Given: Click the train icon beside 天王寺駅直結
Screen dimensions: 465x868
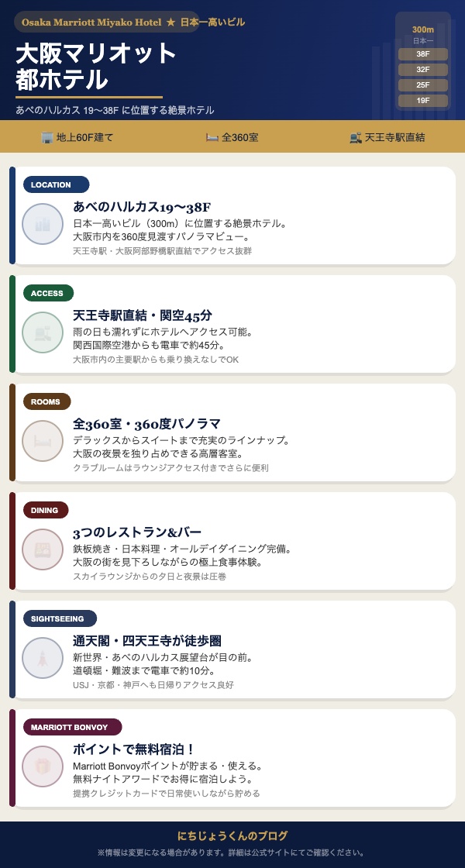Looking at the screenshot, I should (356, 137).
